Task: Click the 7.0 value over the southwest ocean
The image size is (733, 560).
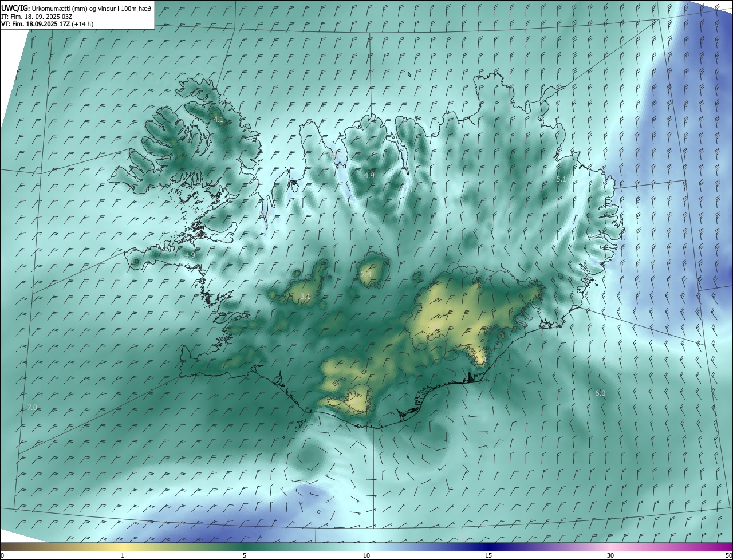Action: [32, 407]
